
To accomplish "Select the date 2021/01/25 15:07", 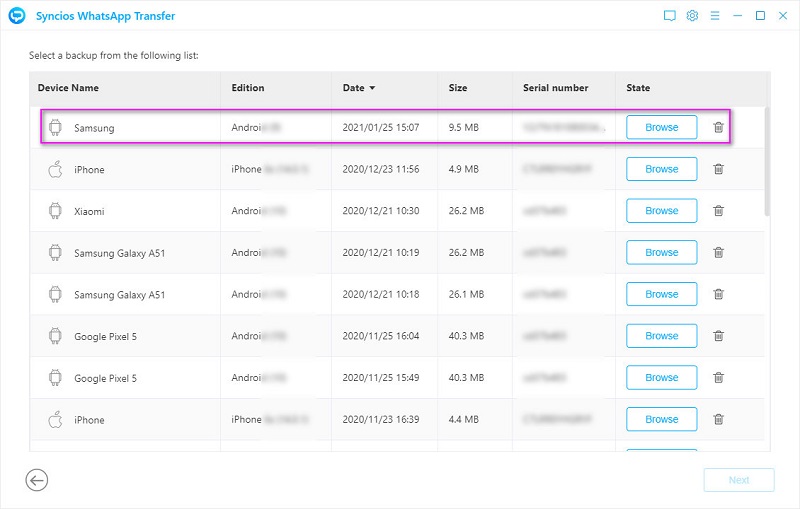I will coord(381,128).
